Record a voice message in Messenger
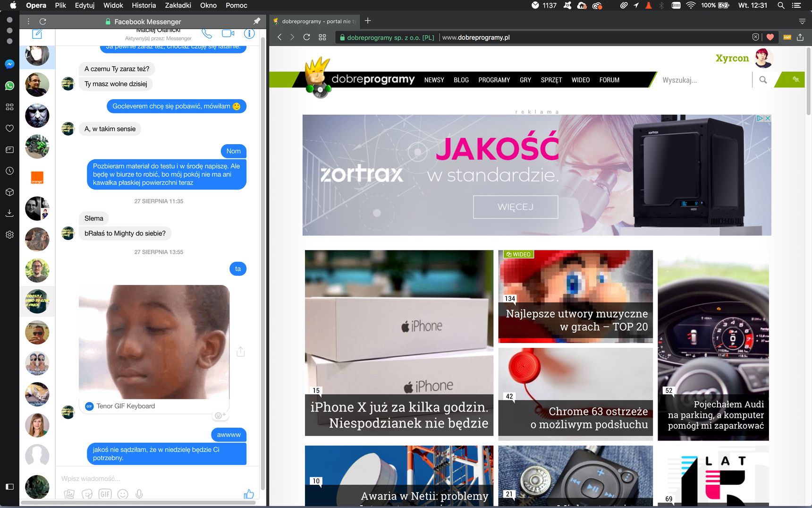Screen dimensions: 812x508 139,494
